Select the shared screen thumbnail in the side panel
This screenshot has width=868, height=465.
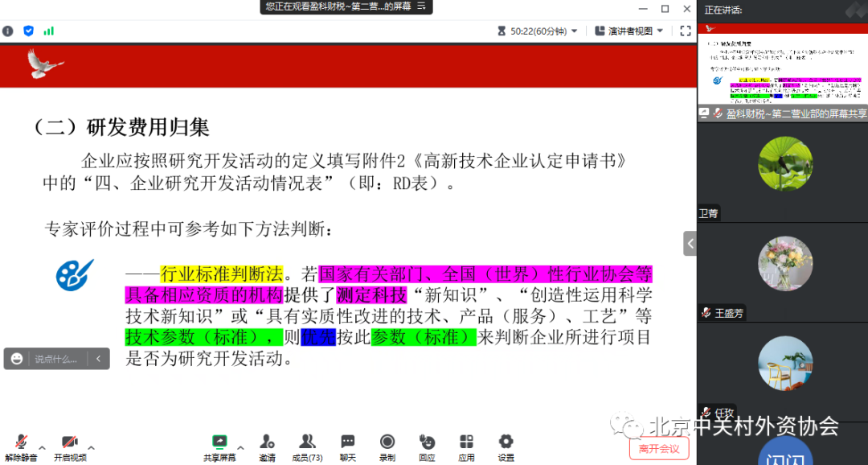782,64
